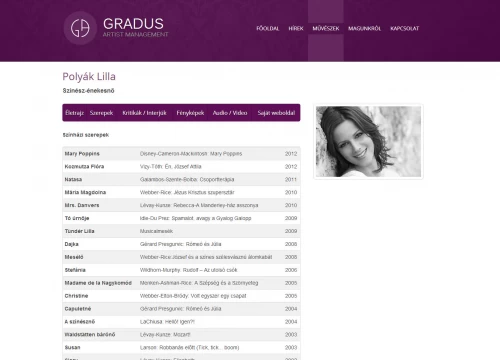
Task: Select the Kozmutza Flóra role
Action: click(84, 167)
